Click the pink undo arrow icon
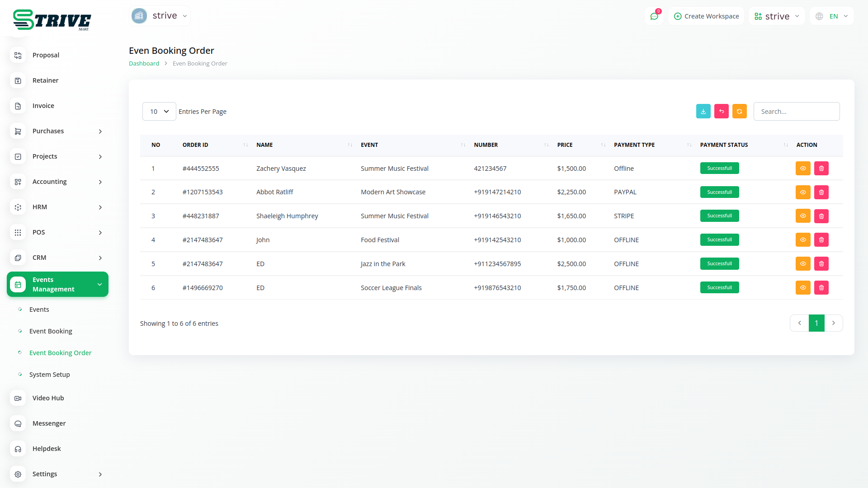Viewport: 868px width, 488px height. tap(721, 111)
